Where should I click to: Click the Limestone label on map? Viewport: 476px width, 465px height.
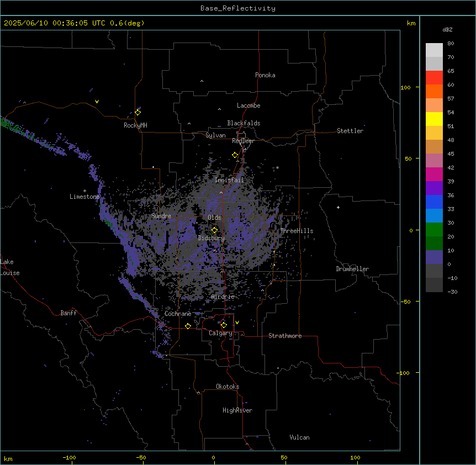(84, 197)
